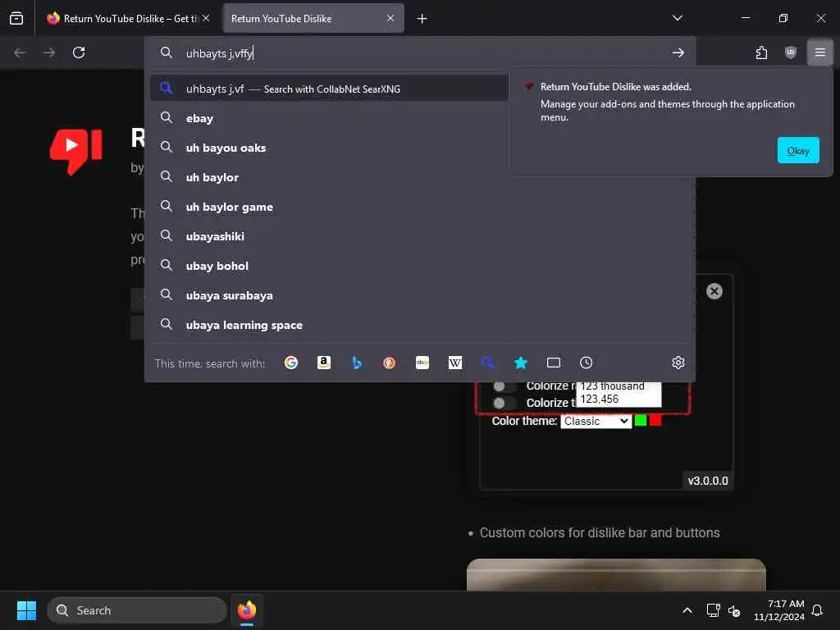Click the Windows taskbar Search box

137,610
